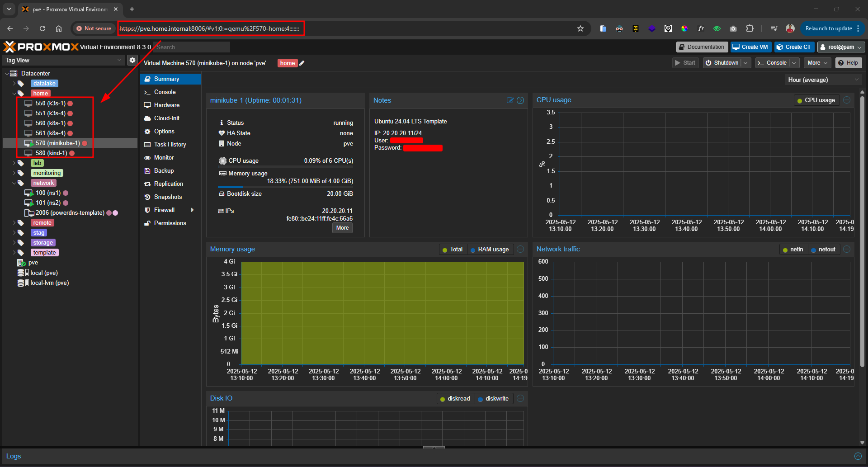
Task: Click the Create VM button
Action: pyautogui.click(x=750, y=47)
